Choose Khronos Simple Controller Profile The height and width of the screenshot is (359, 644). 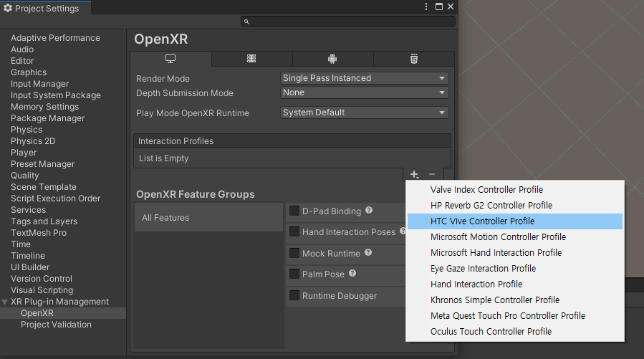coord(514,300)
